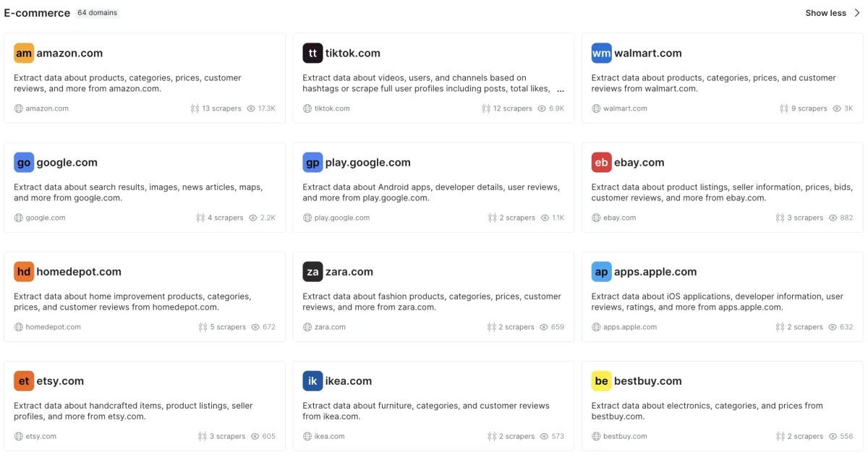Click eye views icon next to 556

833,436
